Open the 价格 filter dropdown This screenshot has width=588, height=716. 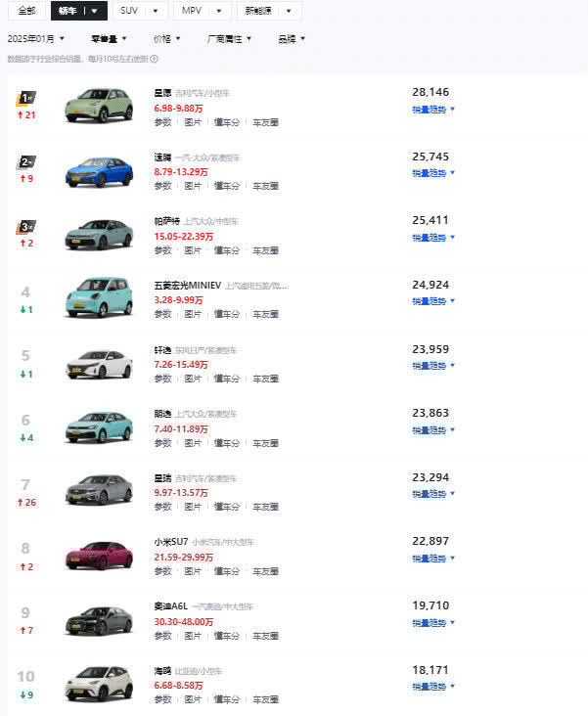click(167, 39)
